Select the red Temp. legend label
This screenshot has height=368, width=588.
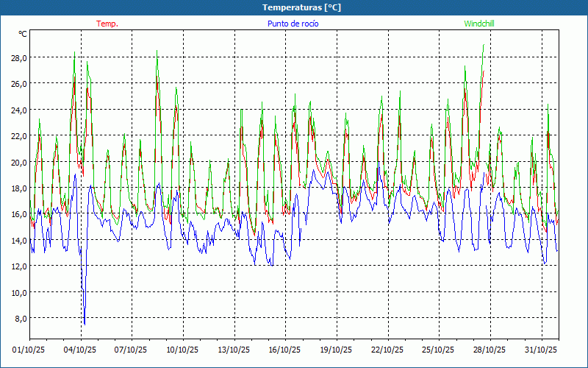click(107, 24)
